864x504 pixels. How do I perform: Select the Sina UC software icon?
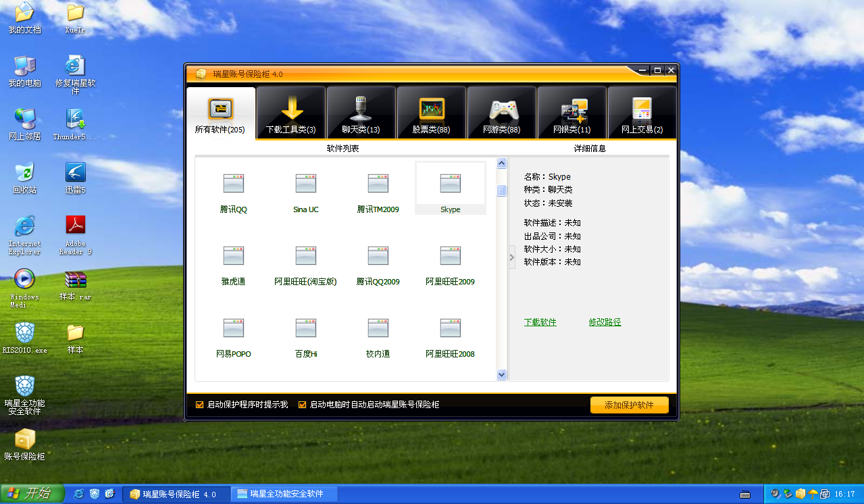pos(305,183)
